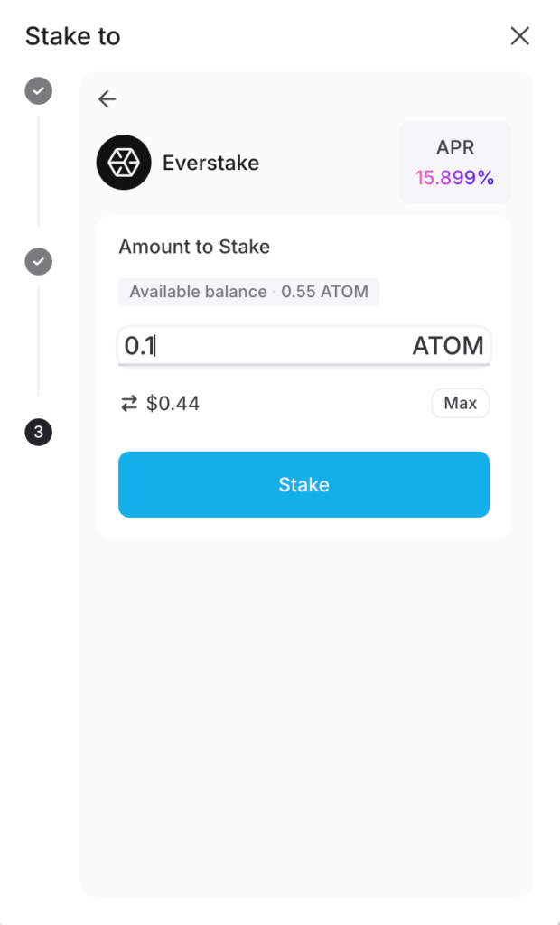The image size is (560, 925).
Task: Click the first completed step checkmark
Action: point(38,91)
